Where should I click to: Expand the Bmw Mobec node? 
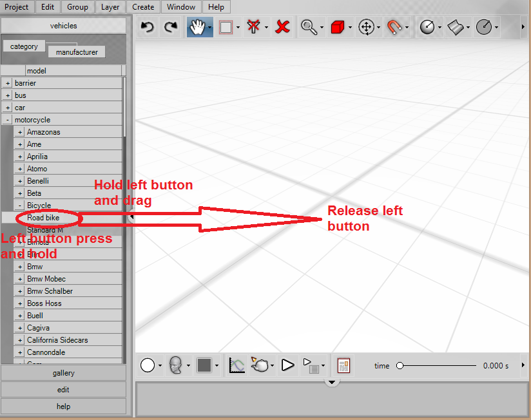coord(20,279)
